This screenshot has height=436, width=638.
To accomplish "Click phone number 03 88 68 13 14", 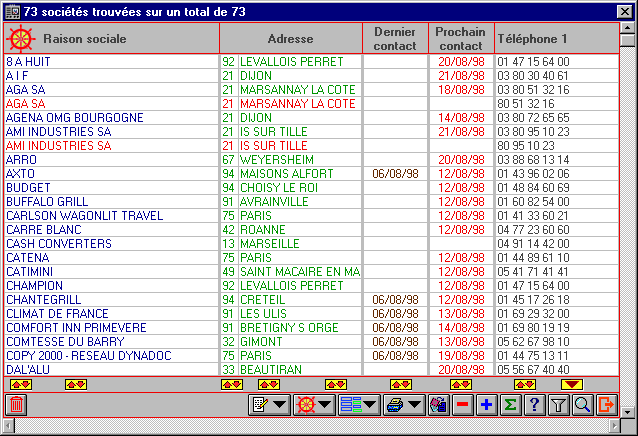I will 533,160.
